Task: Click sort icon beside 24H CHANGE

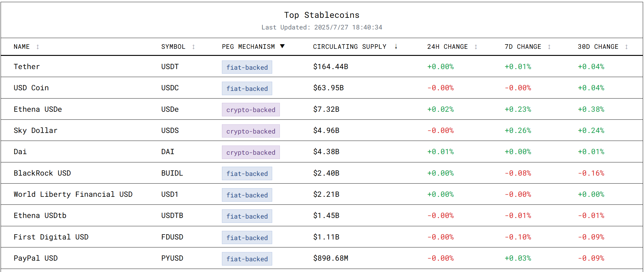Action: 476,47
